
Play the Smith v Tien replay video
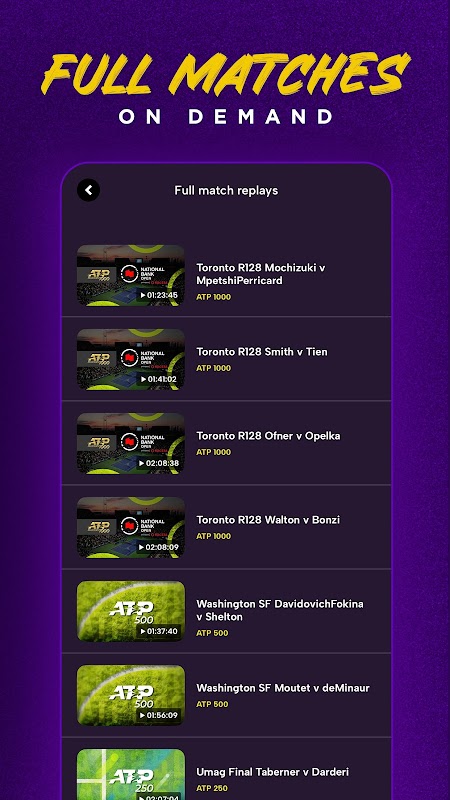131,359
